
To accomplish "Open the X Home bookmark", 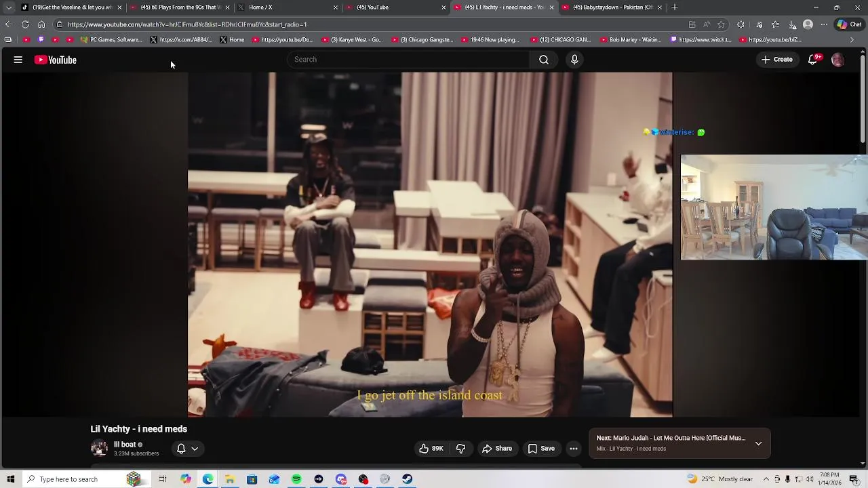I will (231, 39).
